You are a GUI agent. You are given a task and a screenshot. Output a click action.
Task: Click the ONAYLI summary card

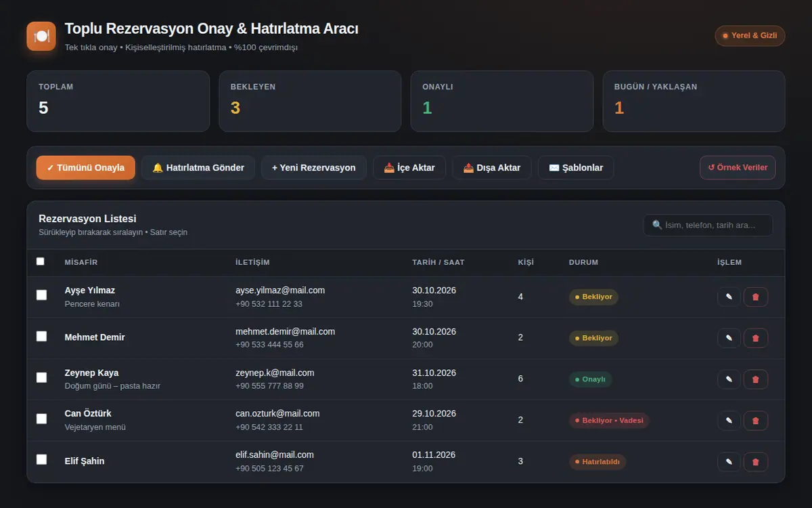502,101
